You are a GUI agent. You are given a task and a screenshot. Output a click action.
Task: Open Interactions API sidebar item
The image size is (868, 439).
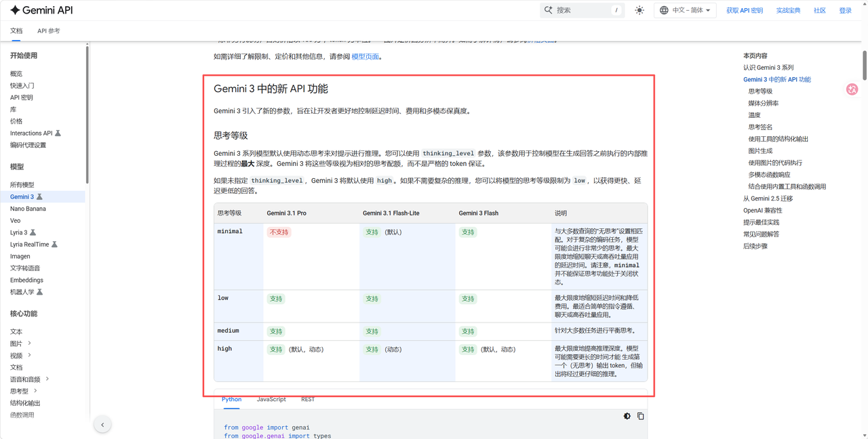pos(31,133)
